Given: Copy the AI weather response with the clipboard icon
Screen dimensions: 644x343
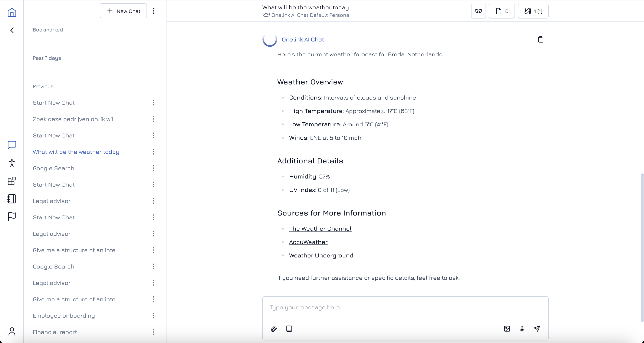Looking at the screenshot, I should [x=540, y=40].
